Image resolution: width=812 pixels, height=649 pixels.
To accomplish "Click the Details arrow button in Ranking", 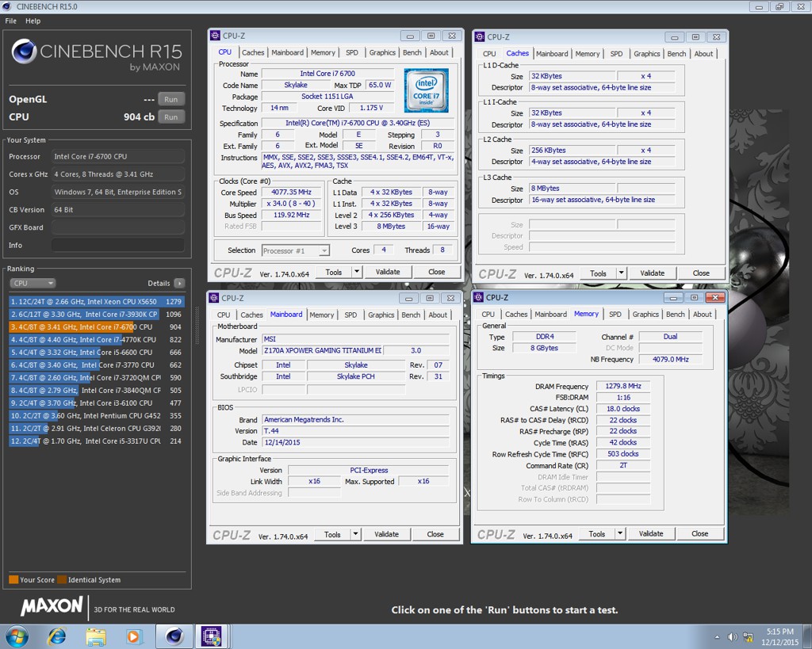I will pos(179,283).
